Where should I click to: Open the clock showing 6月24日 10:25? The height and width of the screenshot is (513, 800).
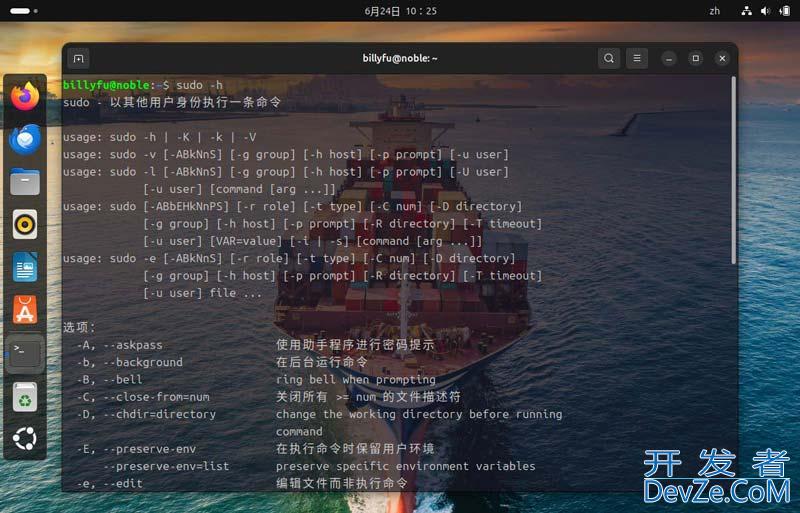pyautogui.click(x=401, y=11)
